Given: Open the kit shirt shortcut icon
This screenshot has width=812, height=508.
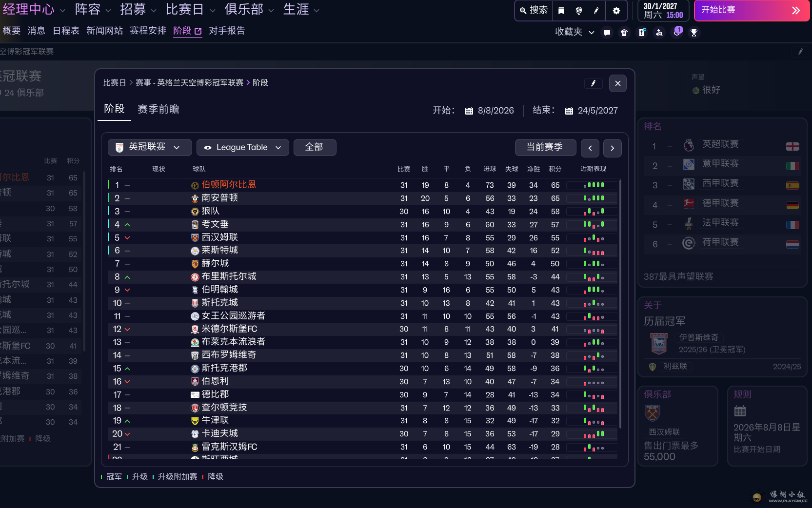Looking at the screenshot, I should [x=624, y=33].
